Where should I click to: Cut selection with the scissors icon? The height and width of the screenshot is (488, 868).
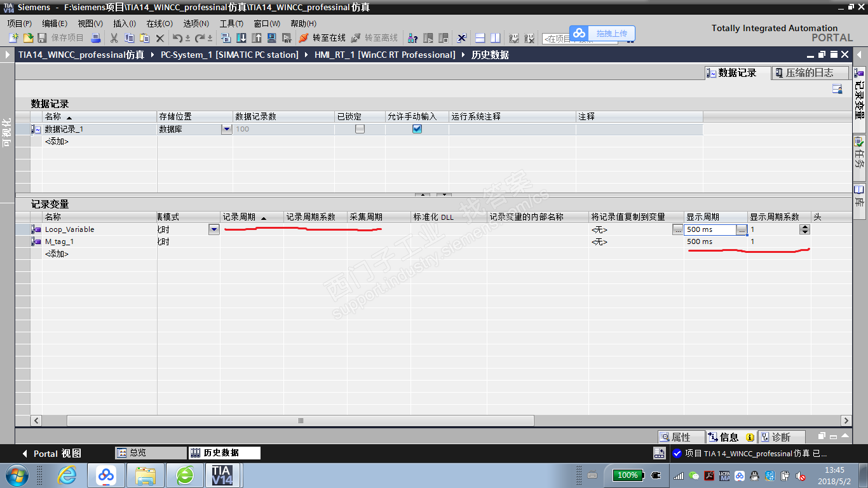pyautogui.click(x=114, y=38)
